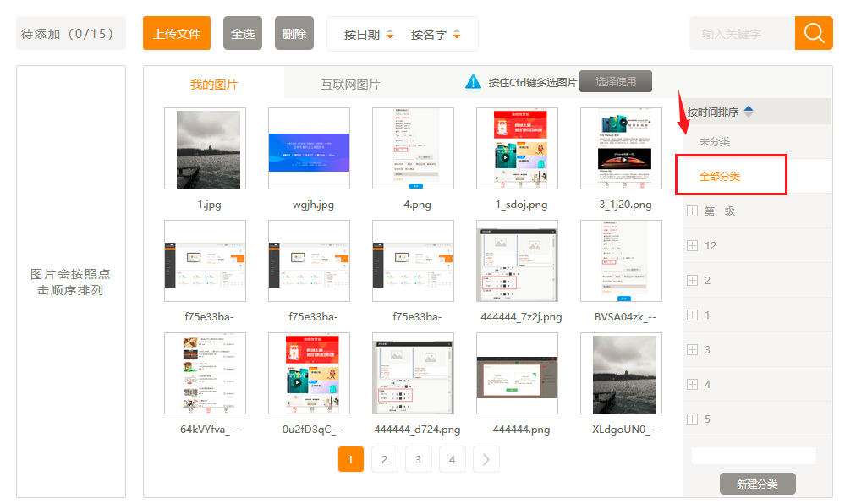Click the 新建分类 button
The image size is (845, 504).
[x=757, y=485]
